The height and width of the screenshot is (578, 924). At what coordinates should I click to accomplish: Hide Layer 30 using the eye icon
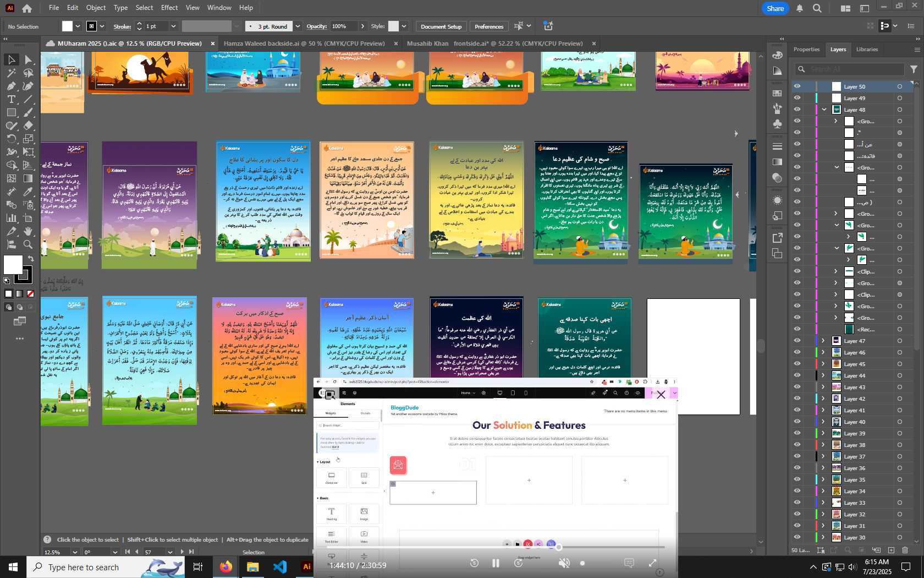click(797, 537)
